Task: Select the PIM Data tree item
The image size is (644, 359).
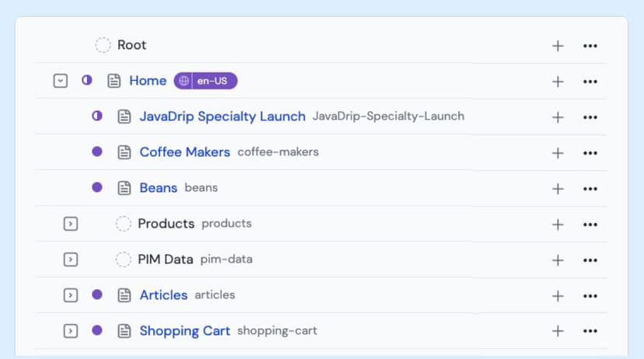Action: point(165,260)
